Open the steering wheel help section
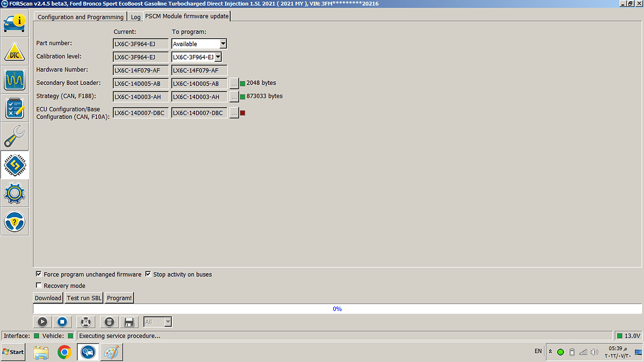This screenshot has height=362, width=644. coord(14,222)
